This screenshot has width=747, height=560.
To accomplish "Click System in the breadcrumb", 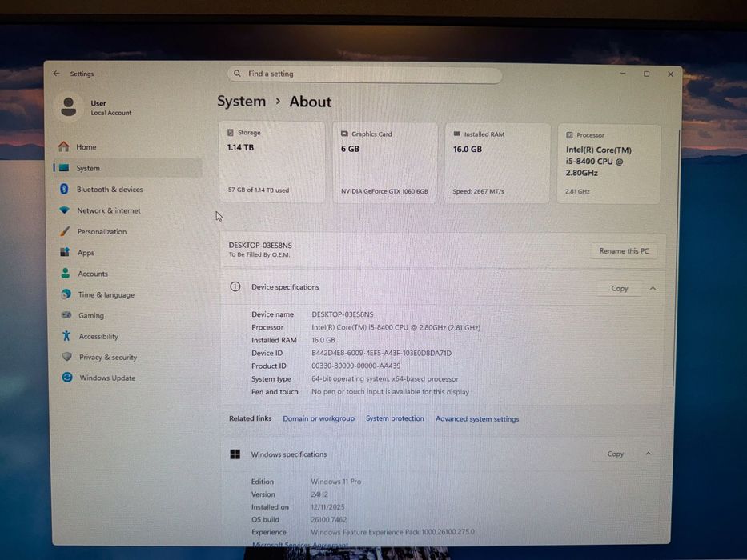I will (242, 101).
